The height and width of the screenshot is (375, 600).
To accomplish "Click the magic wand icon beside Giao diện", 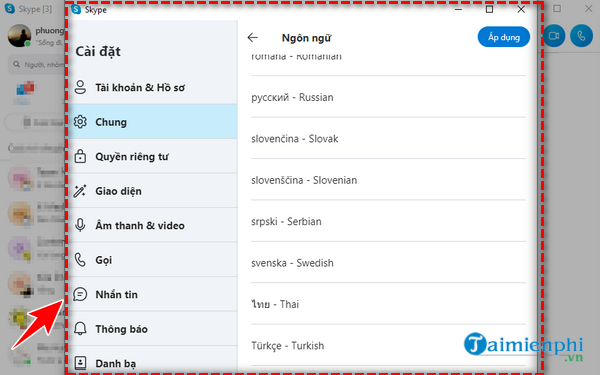I will click(80, 191).
